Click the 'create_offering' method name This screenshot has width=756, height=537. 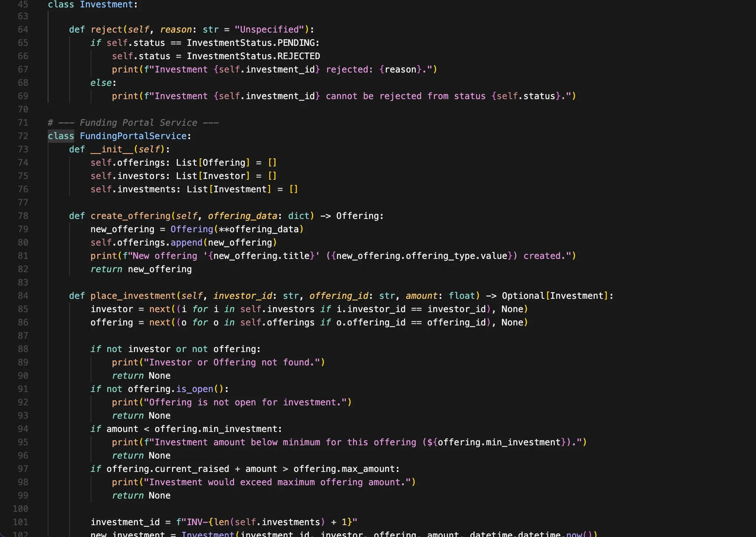point(131,216)
